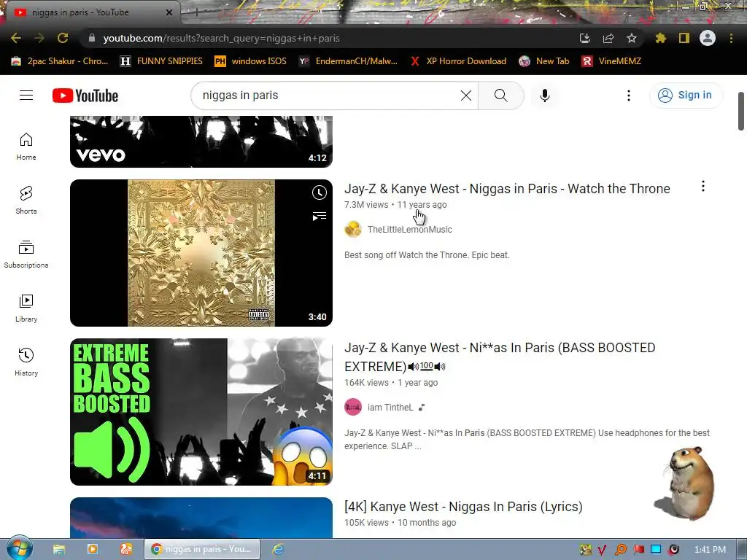The image size is (747, 560).
Task: Go to YouTube home via logo
Action: click(x=85, y=96)
